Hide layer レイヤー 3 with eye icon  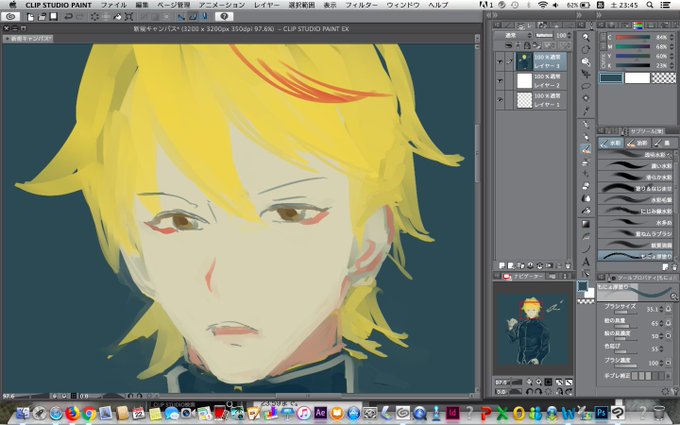pos(500,62)
